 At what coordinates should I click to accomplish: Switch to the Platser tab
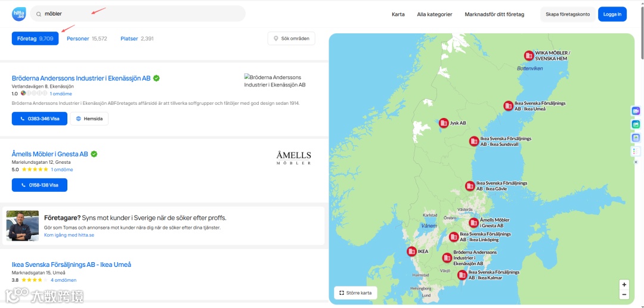click(137, 39)
